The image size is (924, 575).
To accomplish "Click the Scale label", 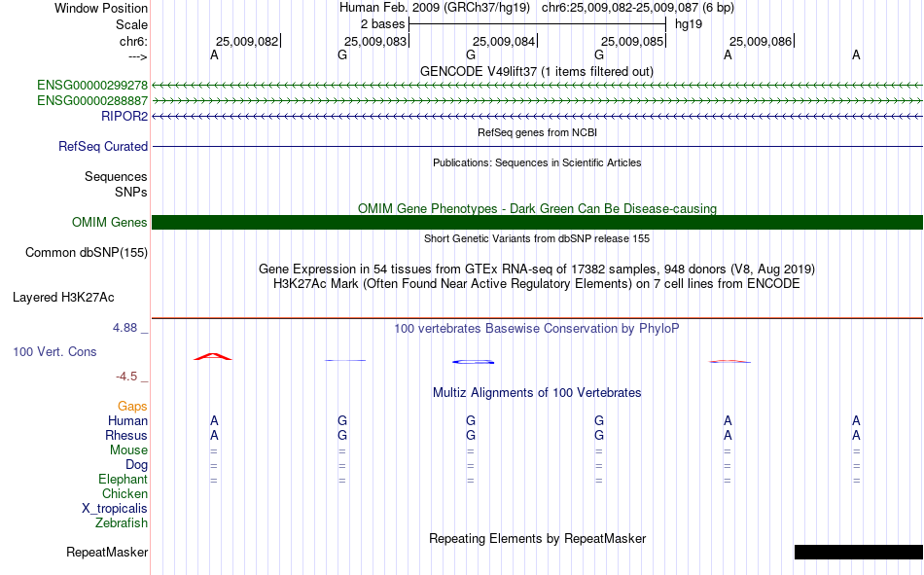I will [131, 24].
